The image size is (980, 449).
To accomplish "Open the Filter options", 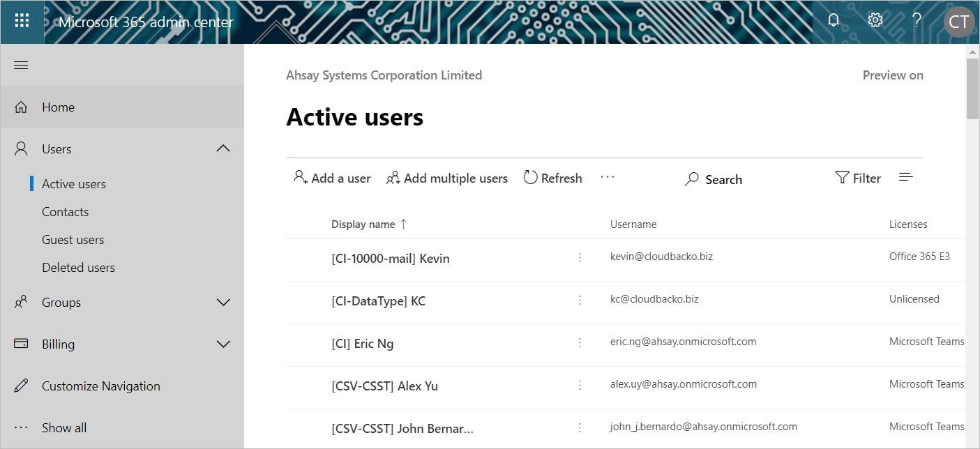I will tap(858, 178).
